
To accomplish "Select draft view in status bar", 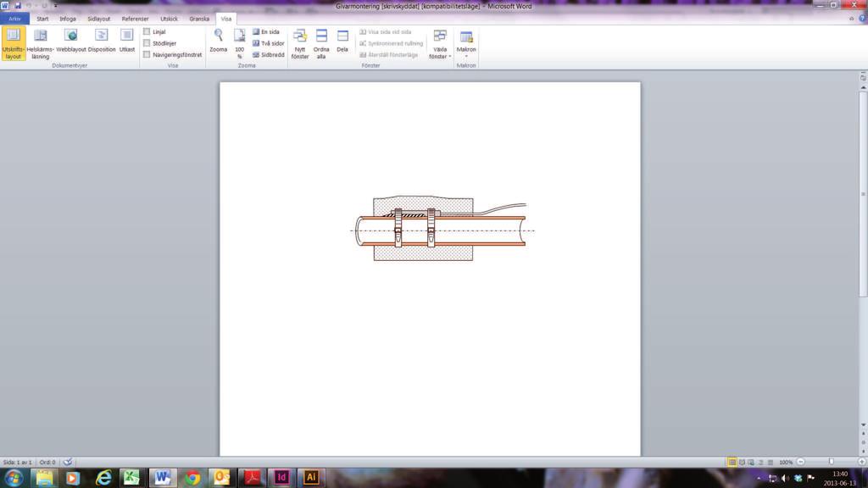I will tap(770, 462).
